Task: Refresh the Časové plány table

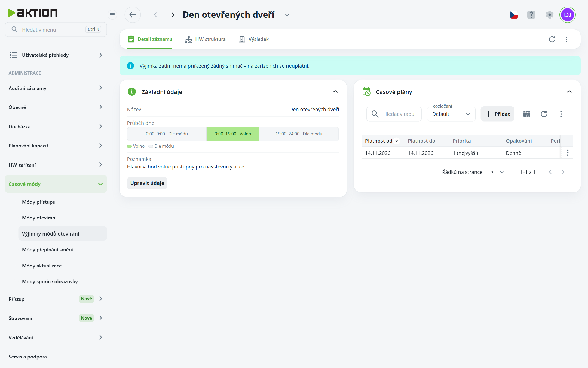Action: click(544, 114)
